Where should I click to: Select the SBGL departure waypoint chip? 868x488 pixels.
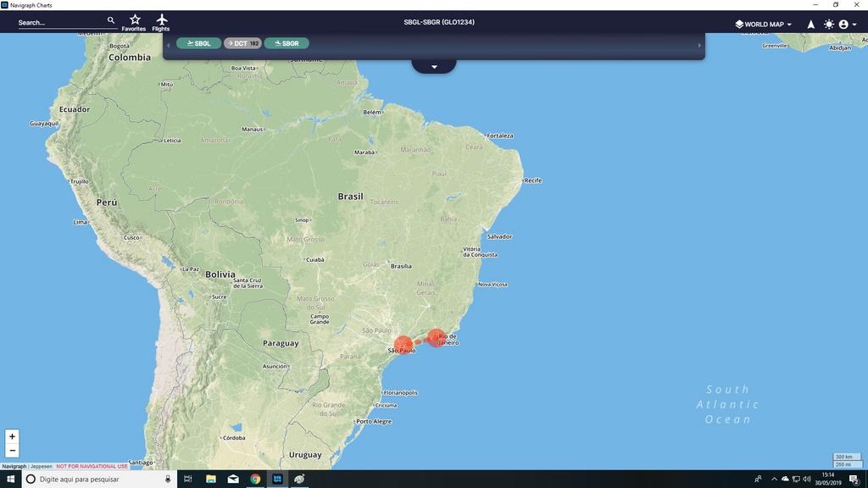click(x=198, y=43)
